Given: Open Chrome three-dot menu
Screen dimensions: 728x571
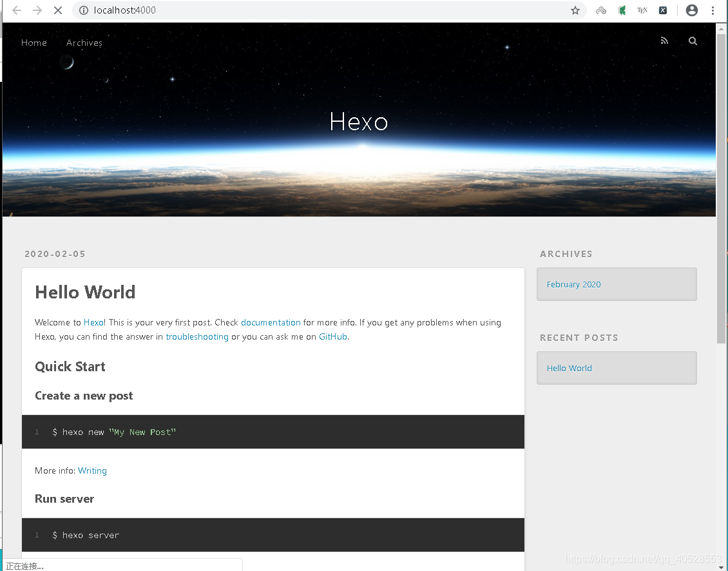Looking at the screenshot, I should 713,10.
